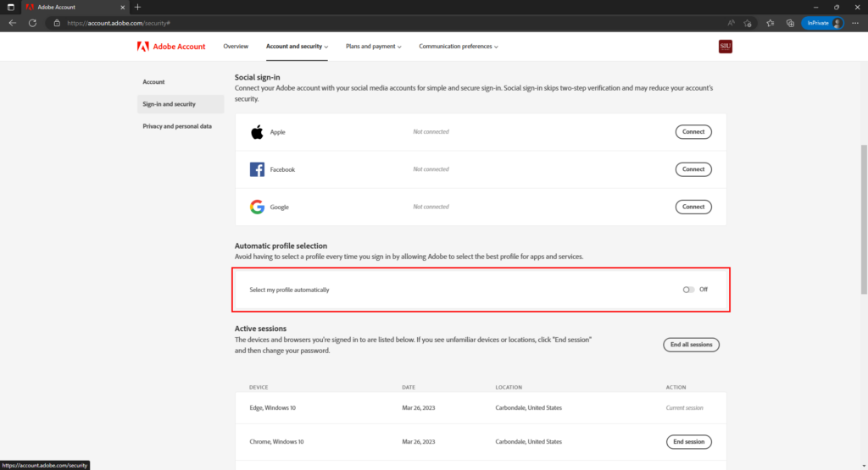The height and width of the screenshot is (470, 868).
Task: Select Sign-in and security sidebar item
Action: point(181,104)
